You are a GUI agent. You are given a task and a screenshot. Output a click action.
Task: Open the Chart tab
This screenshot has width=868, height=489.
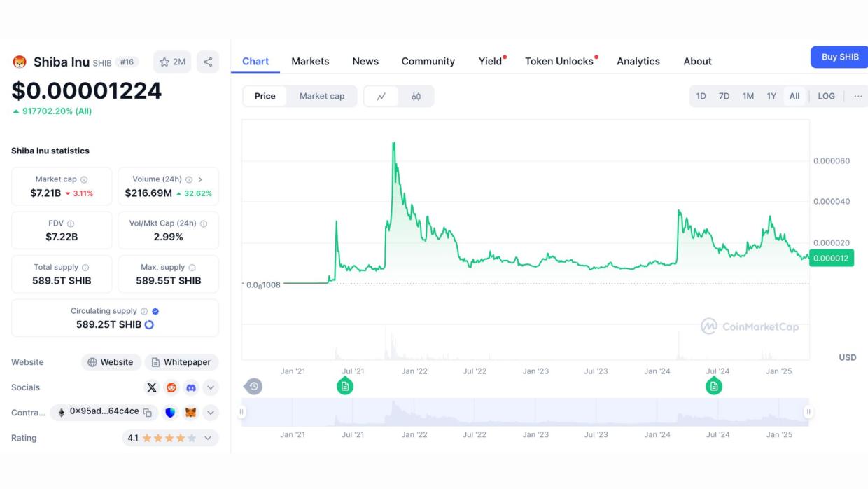coord(255,62)
